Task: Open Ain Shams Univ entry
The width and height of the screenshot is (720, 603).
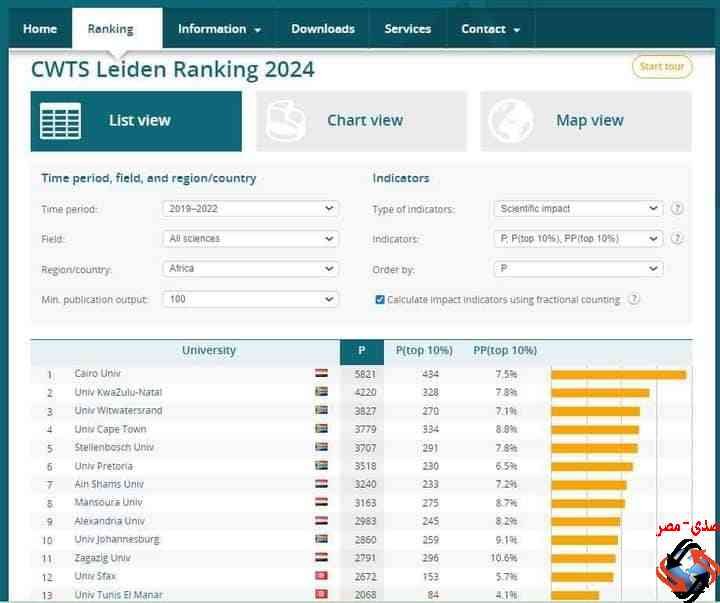Action: tap(109, 484)
